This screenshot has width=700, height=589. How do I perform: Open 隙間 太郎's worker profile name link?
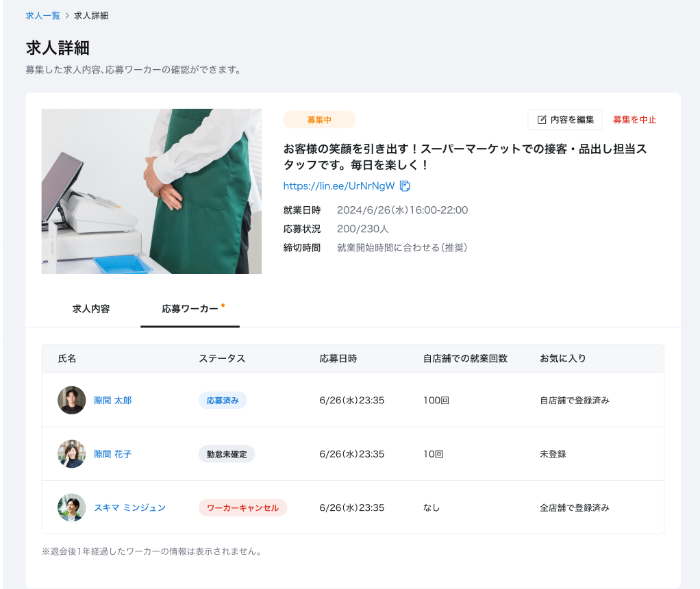(x=113, y=400)
